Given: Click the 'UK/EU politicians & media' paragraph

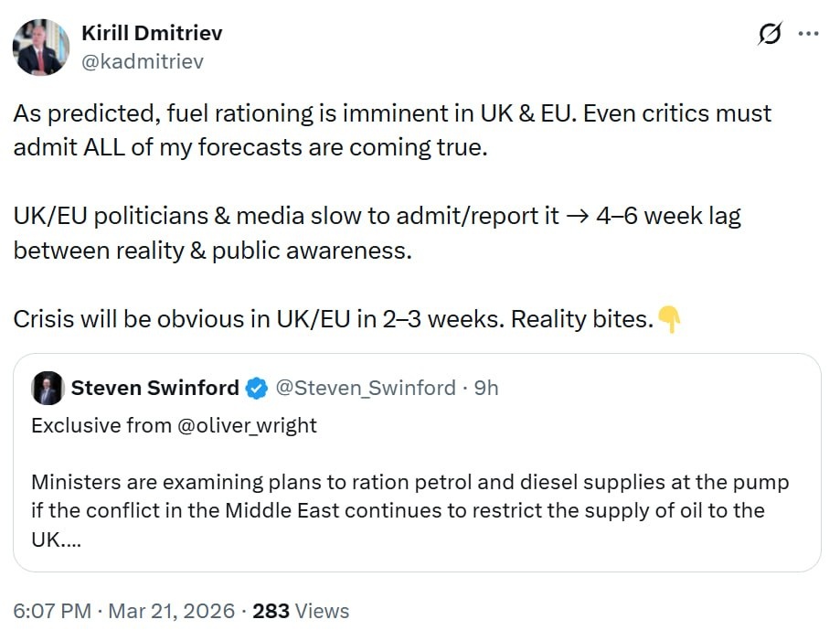Looking at the screenshot, I should [x=377, y=232].
